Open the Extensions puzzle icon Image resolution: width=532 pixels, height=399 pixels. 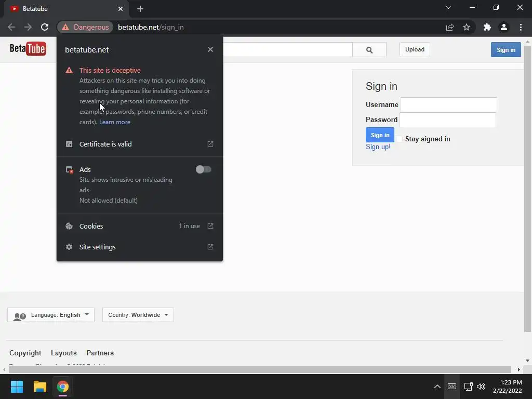(x=487, y=27)
